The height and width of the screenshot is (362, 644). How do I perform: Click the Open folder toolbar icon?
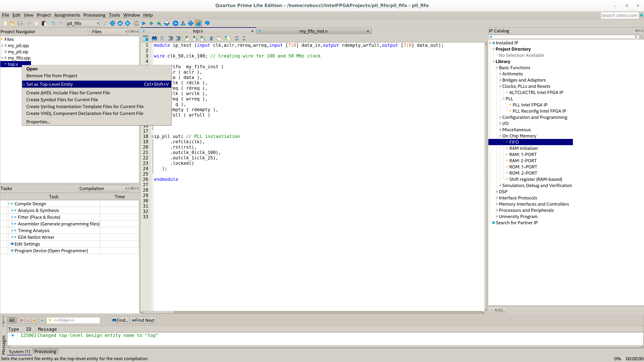point(13,23)
